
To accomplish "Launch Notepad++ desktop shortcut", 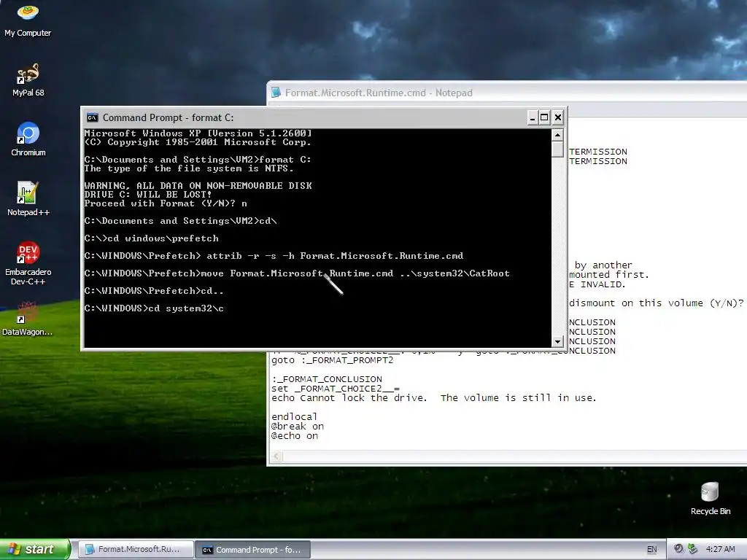I will [28, 198].
